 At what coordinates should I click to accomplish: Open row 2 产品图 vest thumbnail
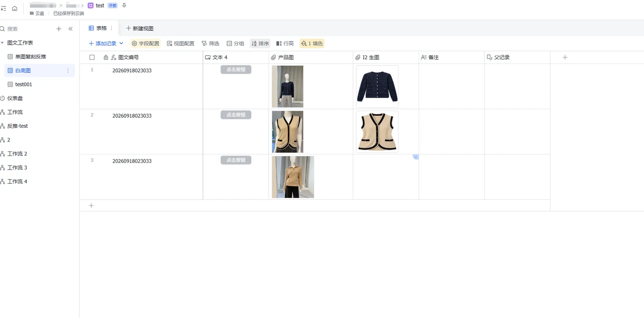coord(288,132)
